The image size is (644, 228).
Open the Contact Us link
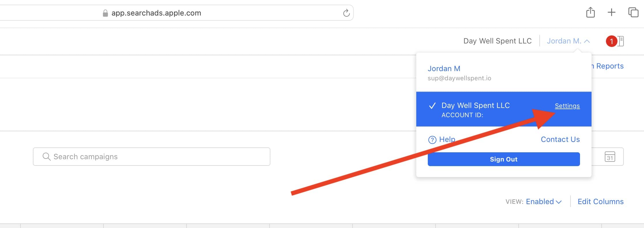point(560,140)
